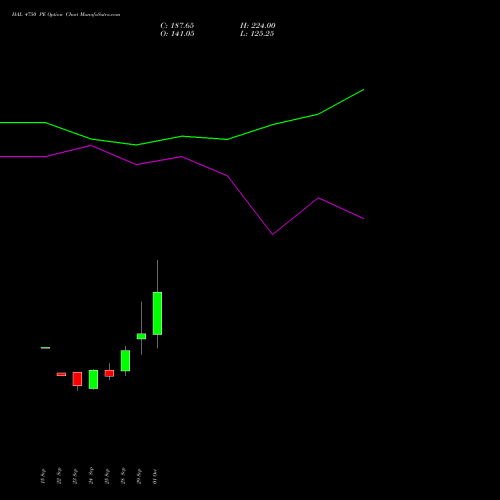500x500 pixels.
Task: Select the tall green candle for 01 Oct
Action: tap(157, 313)
